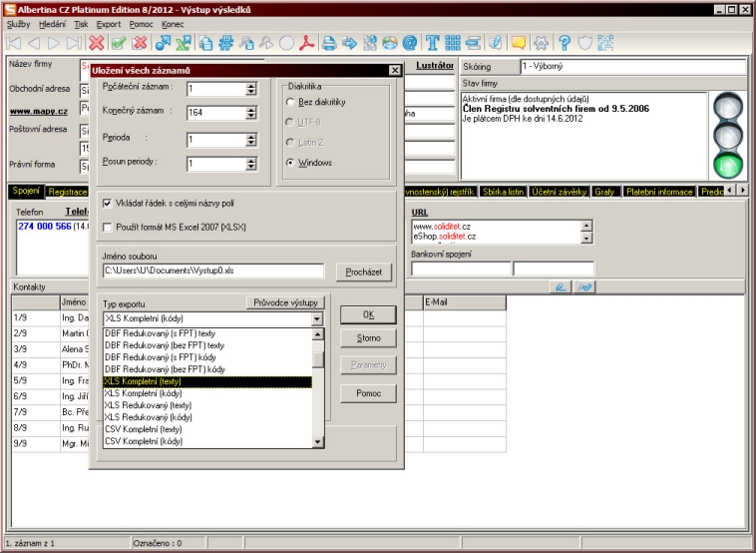Select the Bez diakritiky radio button
Viewport: 756px width, 553px height.
(x=290, y=102)
